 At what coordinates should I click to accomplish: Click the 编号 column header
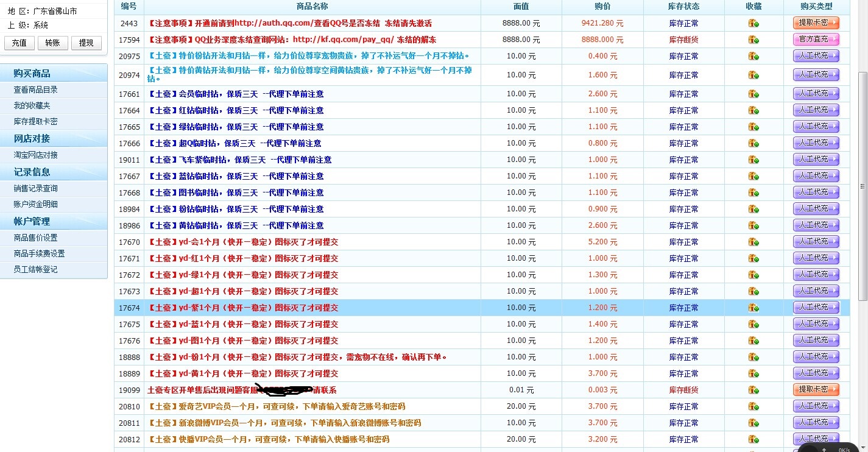click(x=129, y=6)
